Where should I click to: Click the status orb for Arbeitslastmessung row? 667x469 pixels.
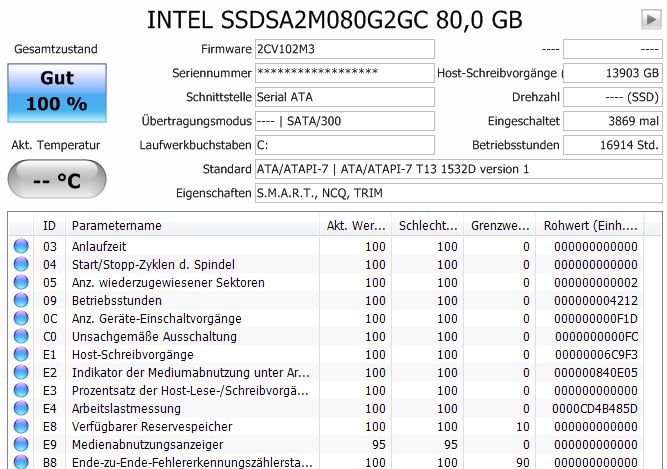pos(21,408)
